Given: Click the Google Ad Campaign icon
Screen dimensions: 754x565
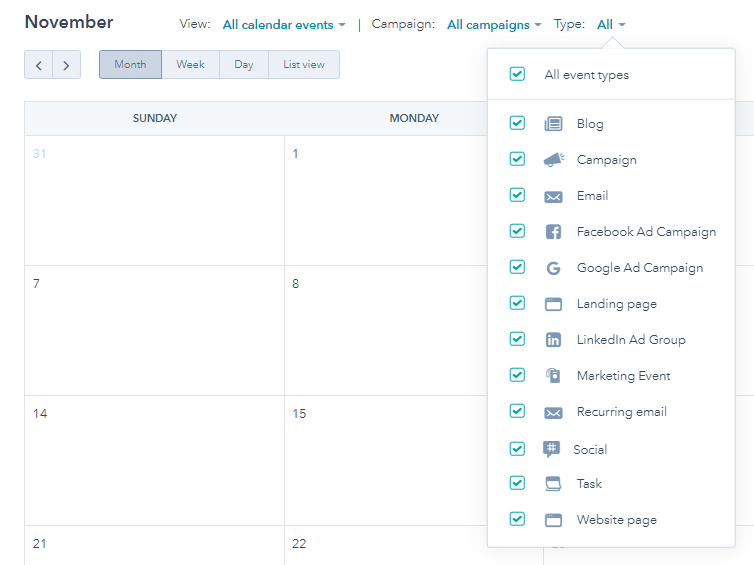Looking at the screenshot, I should (553, 268).
